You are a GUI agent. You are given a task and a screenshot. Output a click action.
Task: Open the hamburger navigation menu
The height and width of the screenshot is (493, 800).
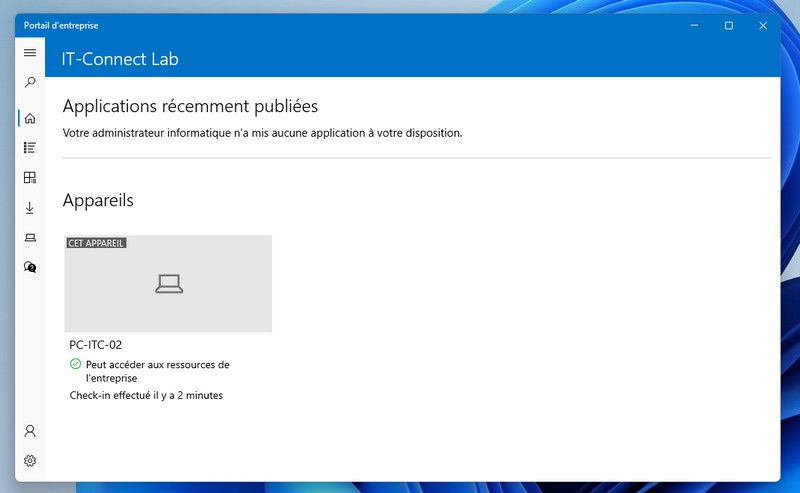(30, 53)
